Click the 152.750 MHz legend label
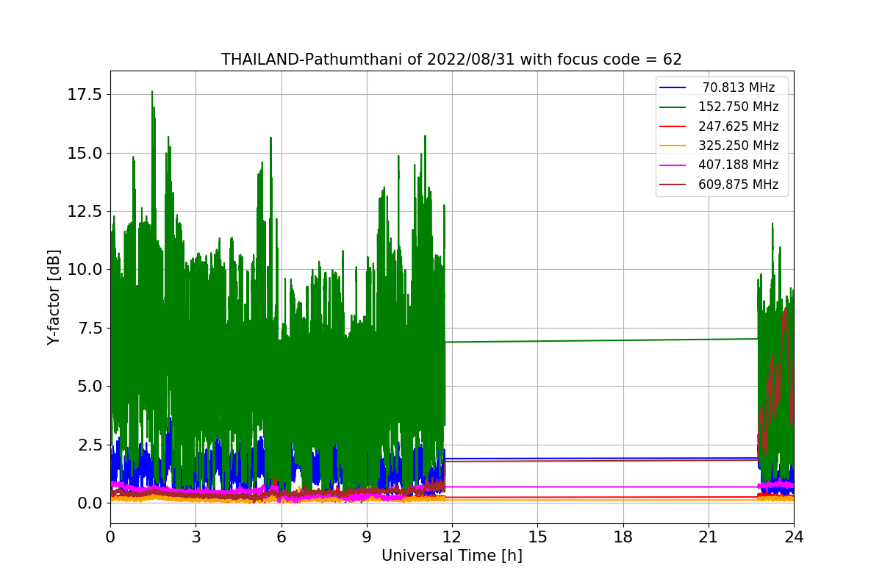Viewport: 882px width, 588px height. tap(739, 107)
